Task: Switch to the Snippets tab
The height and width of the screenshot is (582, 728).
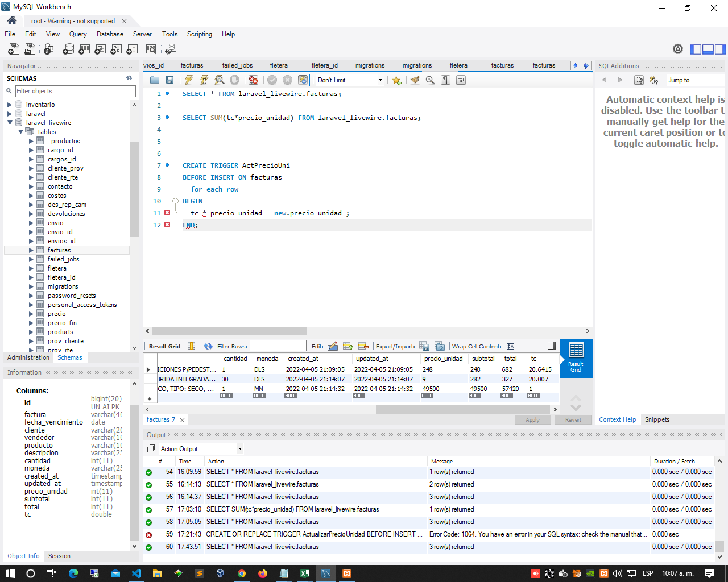Action: point(657,419)
